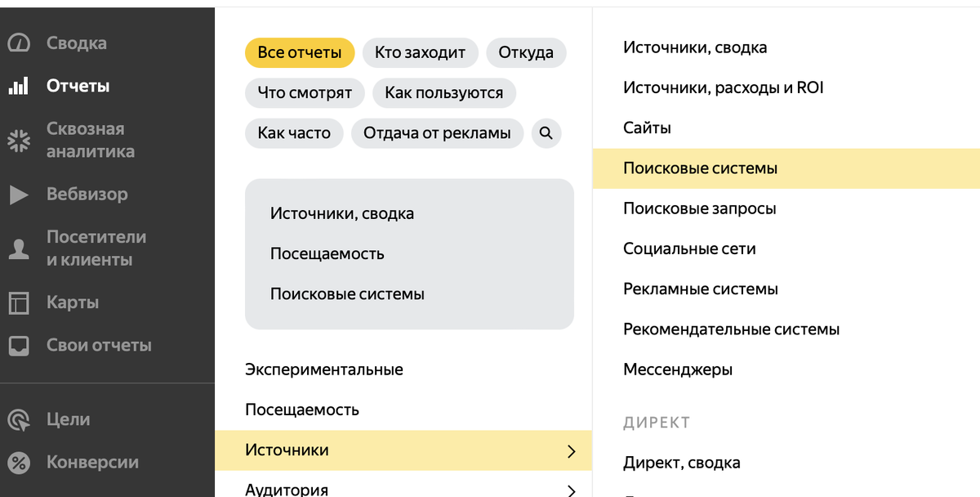Open Источники, сводка report in the right submenu
The width and height of the screenshot is (980, 497).
[x=695, y=47]
